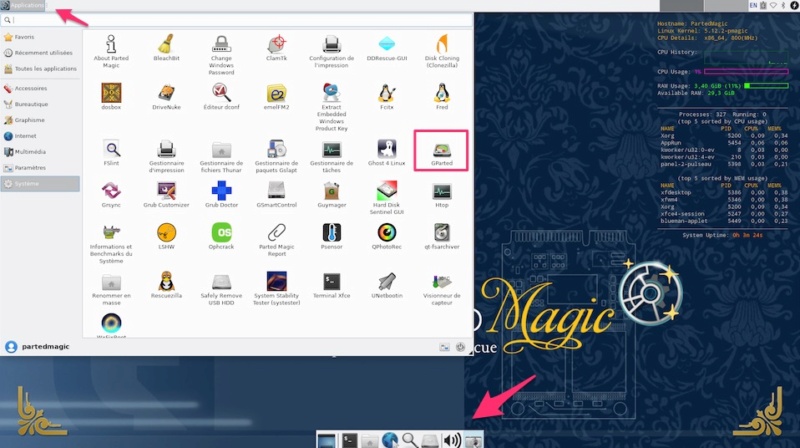Viewport: 800px width, 448px height.
Task: Click the Applications menu button
Action: point(23,5)
